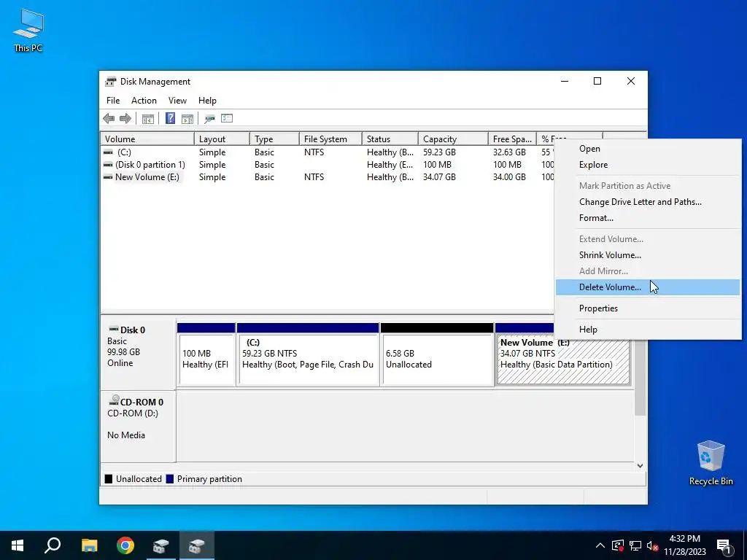Sort by the Layout column header

pos(222,139)
